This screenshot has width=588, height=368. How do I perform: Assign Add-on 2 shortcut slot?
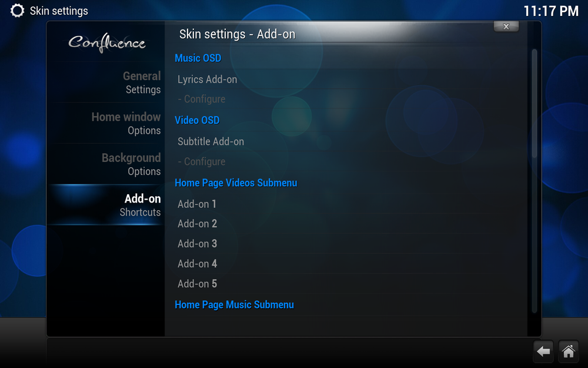coord(197,224)
